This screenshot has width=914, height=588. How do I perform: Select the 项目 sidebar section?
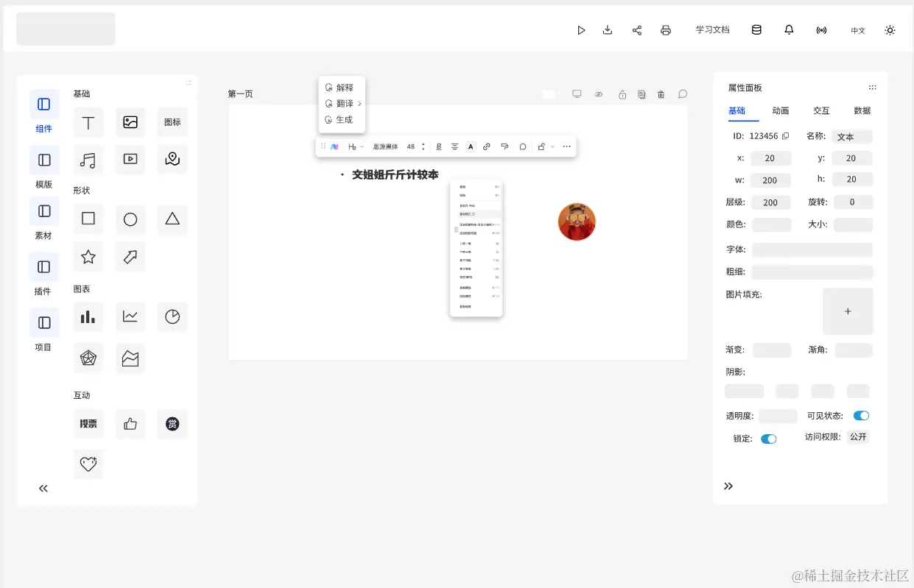coord(44,330)
